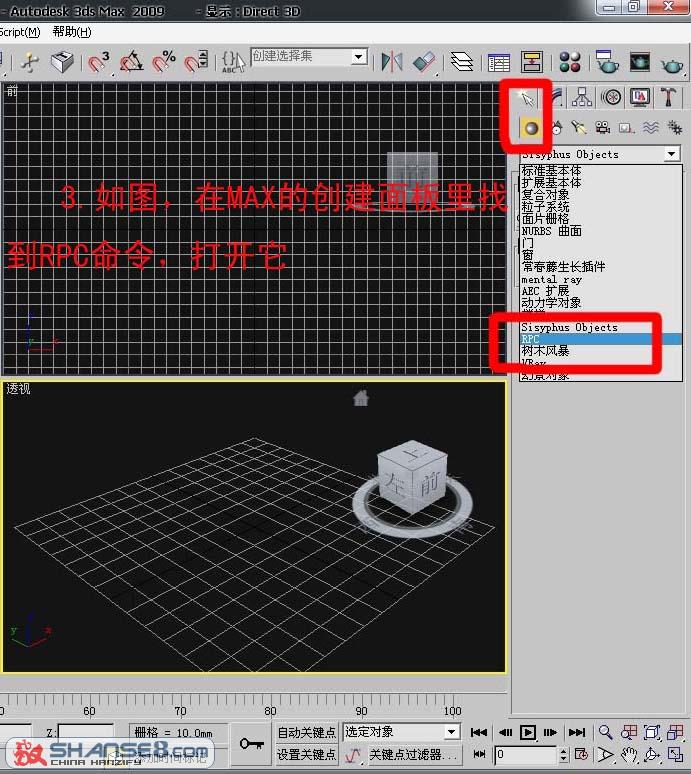Screen dimensions: 691x774
Task: Click the large key Set Keys button
Action: [x=251, y=744]
